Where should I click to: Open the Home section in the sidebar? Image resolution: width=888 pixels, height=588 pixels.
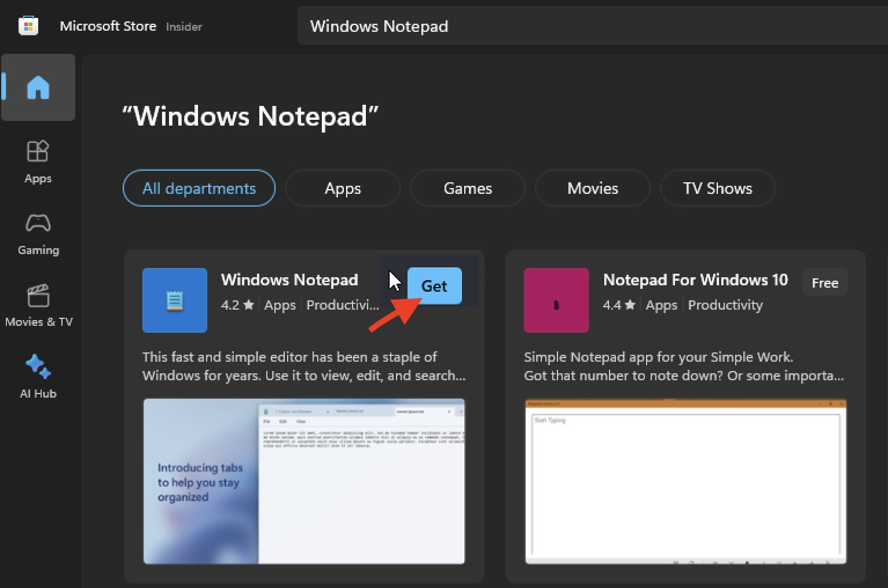point(38,87)
